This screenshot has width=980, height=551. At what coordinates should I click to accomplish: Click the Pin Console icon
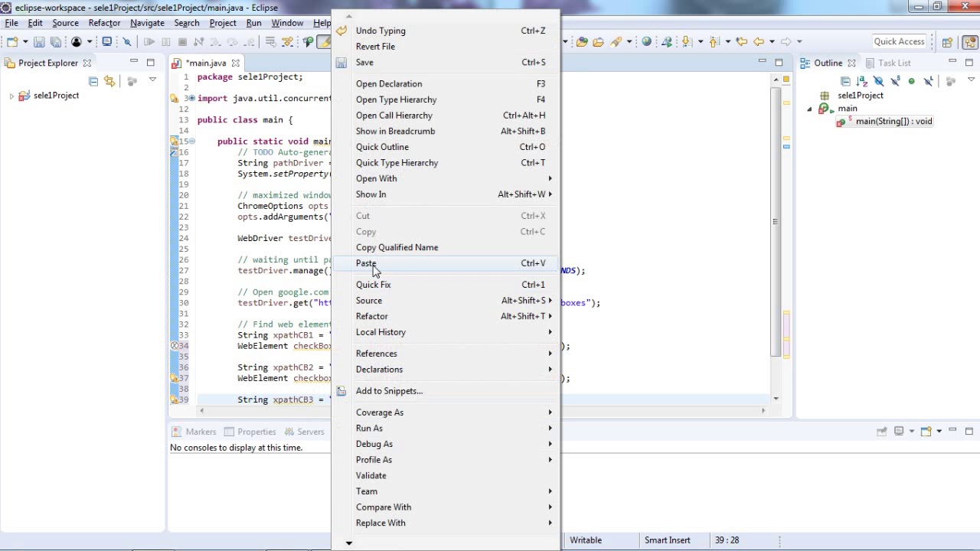click(x=882, y=432)
